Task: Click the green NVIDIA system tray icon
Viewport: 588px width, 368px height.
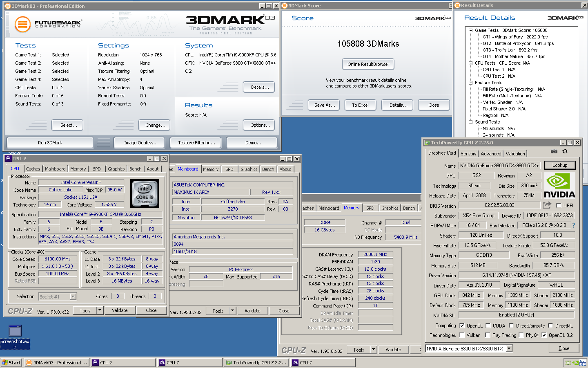Action: point(575,363)
